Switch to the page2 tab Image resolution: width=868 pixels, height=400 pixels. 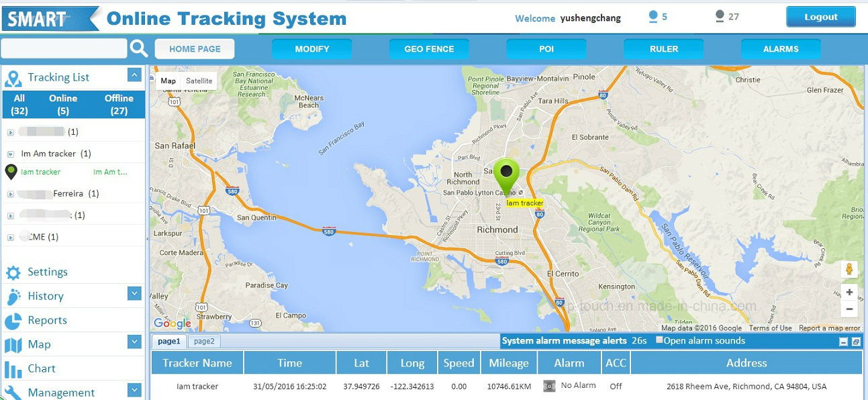[204, 341]
